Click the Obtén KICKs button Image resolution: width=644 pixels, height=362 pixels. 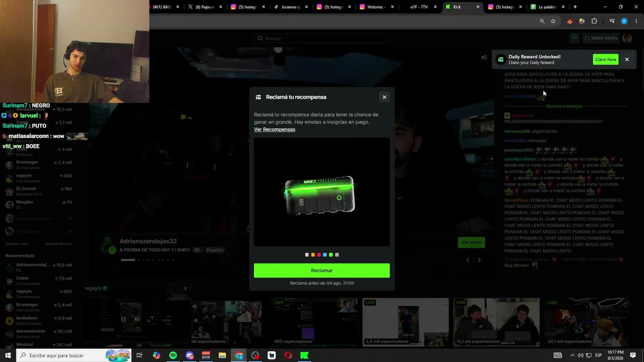601,38
